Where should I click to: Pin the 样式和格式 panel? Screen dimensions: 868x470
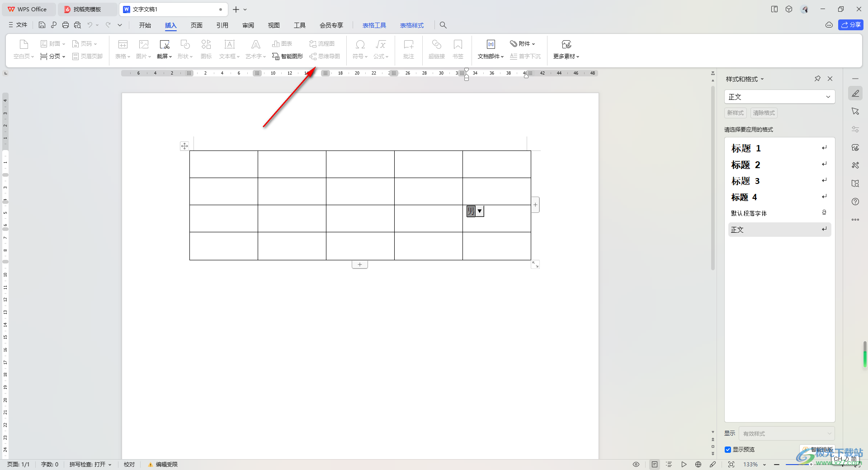click(817, 79)
